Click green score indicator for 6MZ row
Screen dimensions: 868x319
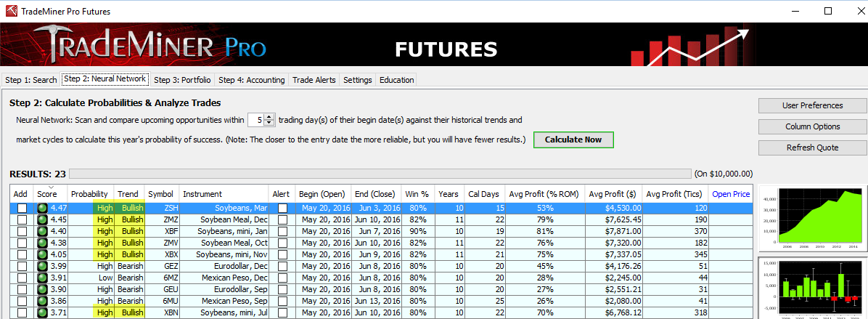pyautogui.click(x=42, y=278)
